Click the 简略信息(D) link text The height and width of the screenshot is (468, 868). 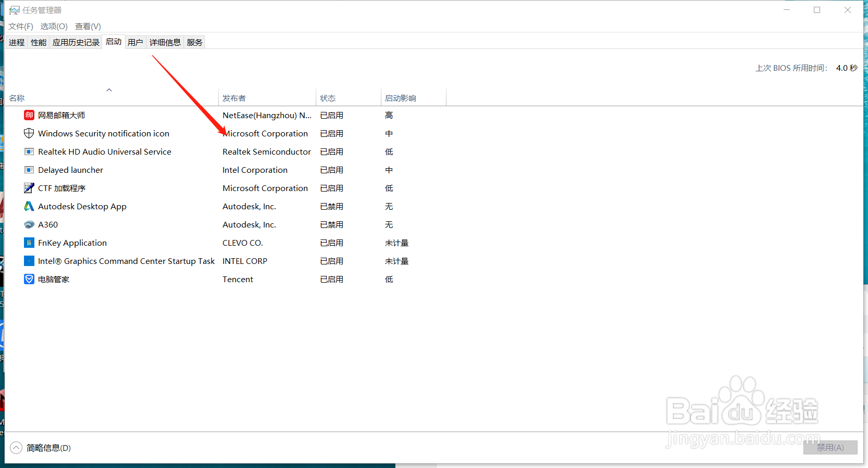pyautogui.click(x=48, y=448)
